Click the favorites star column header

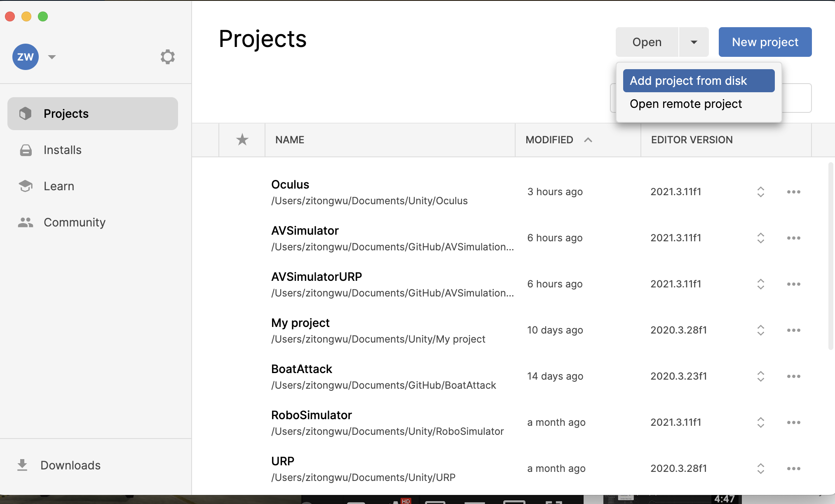pos(242,140)
